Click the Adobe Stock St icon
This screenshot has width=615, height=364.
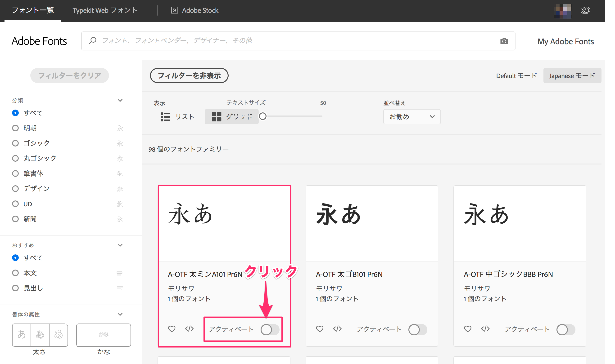click(174, 10)
